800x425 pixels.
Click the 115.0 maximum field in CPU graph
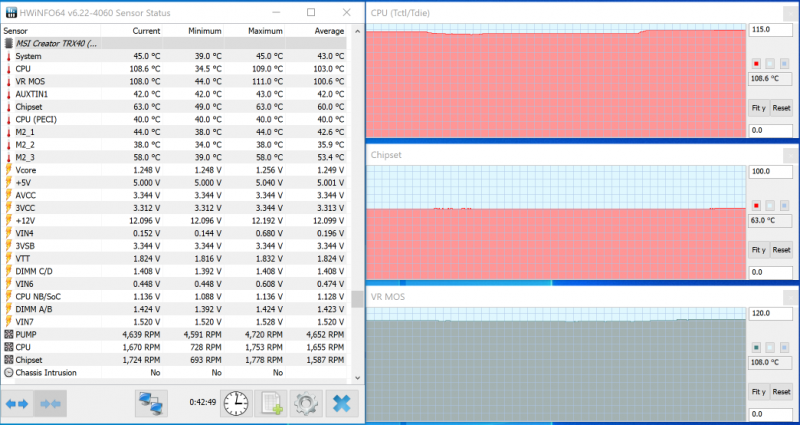(x=770, y=30)
